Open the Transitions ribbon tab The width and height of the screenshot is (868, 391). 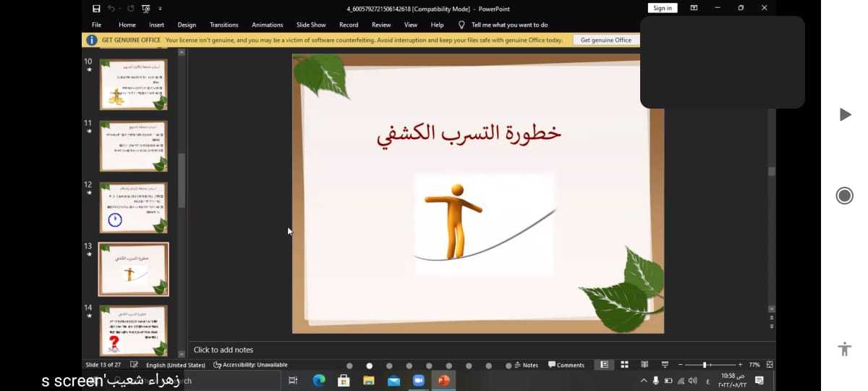[224, 25]
